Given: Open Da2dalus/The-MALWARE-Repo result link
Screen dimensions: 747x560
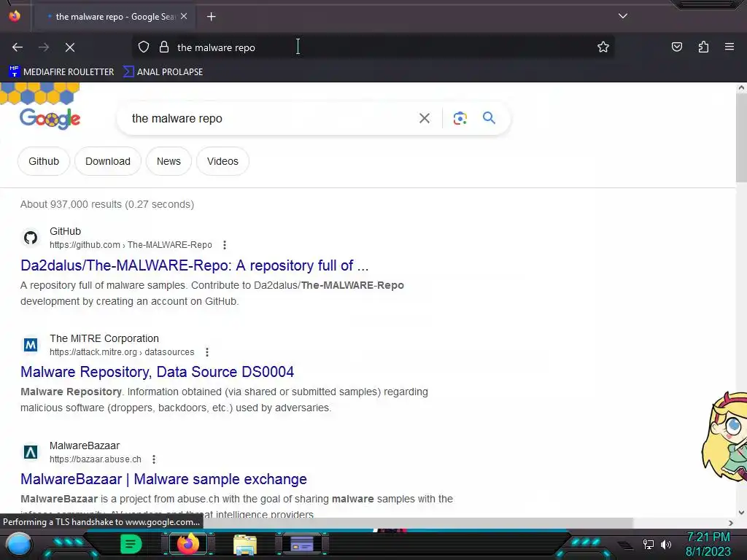Looking at the screenshot, I should 194,265.
